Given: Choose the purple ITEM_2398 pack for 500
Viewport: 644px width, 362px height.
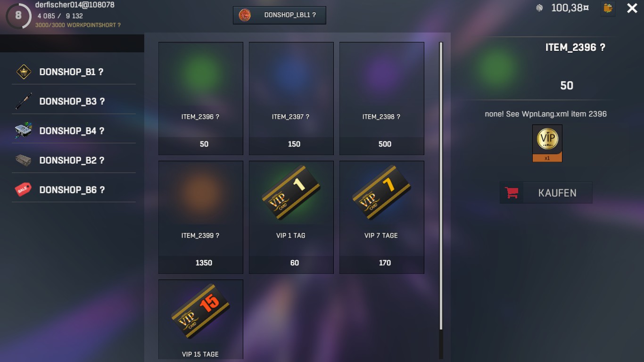Looking at the screenshot, I should [x=382, y=99].
